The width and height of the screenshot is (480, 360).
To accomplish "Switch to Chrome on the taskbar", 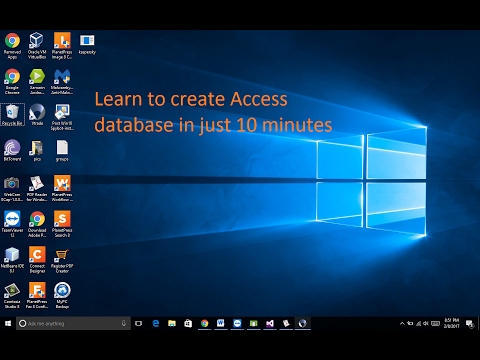I will (x=205, y=323).
